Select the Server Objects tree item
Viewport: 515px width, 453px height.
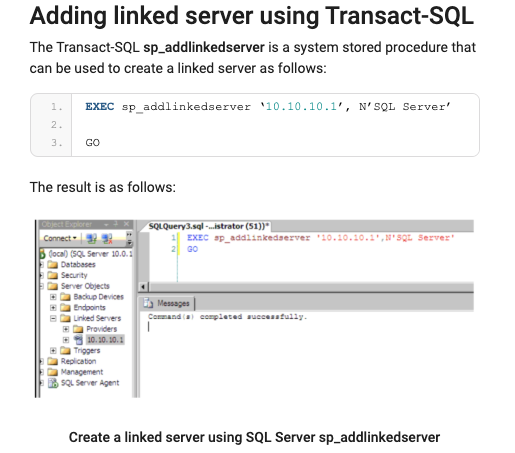pyautogui.click(x=85, y=286)
